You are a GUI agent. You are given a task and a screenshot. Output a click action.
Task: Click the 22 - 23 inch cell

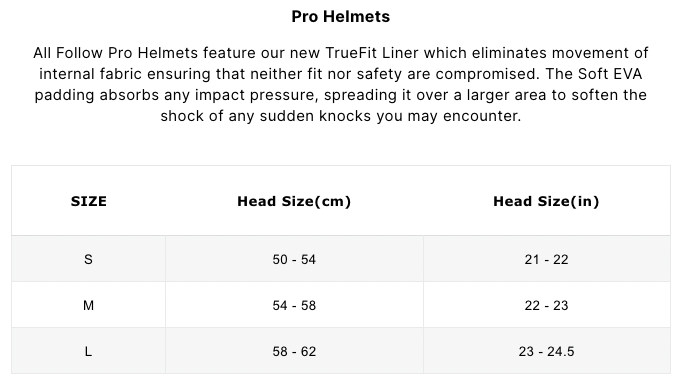tap(546, 306)
